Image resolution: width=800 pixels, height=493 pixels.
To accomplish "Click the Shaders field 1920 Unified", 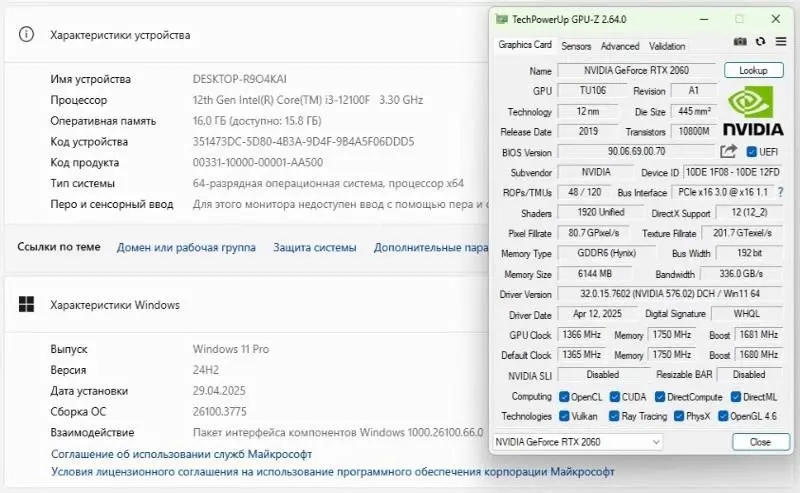I will (x=601, y=212).
